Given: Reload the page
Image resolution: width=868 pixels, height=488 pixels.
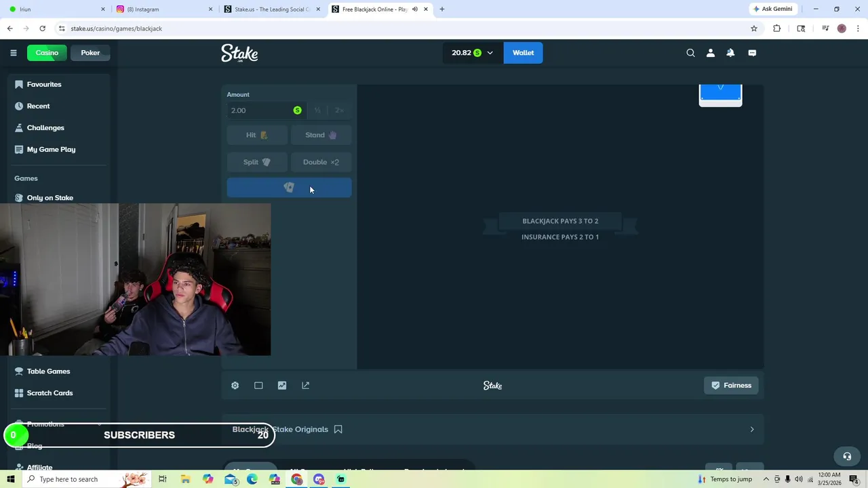Looking at the screenshot, I should 42,28.
